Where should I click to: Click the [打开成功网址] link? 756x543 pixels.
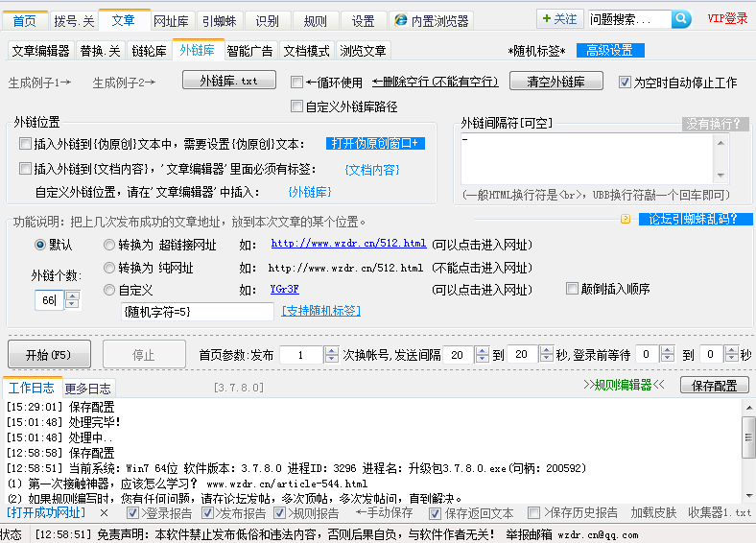[x=46, y=512]
